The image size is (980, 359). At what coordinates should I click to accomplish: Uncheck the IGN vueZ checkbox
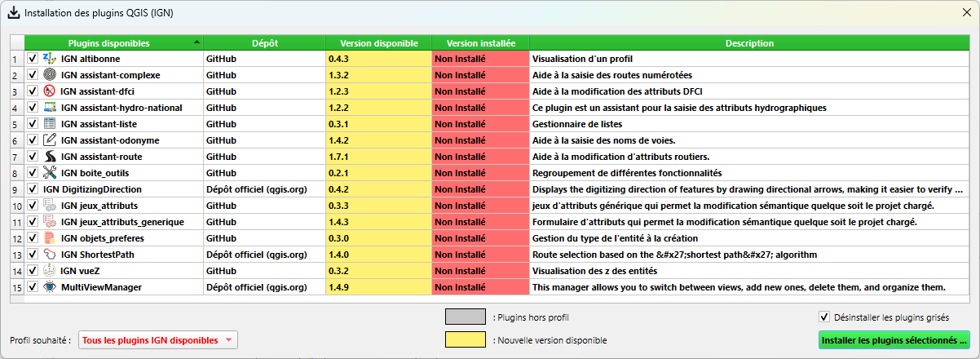33,270
